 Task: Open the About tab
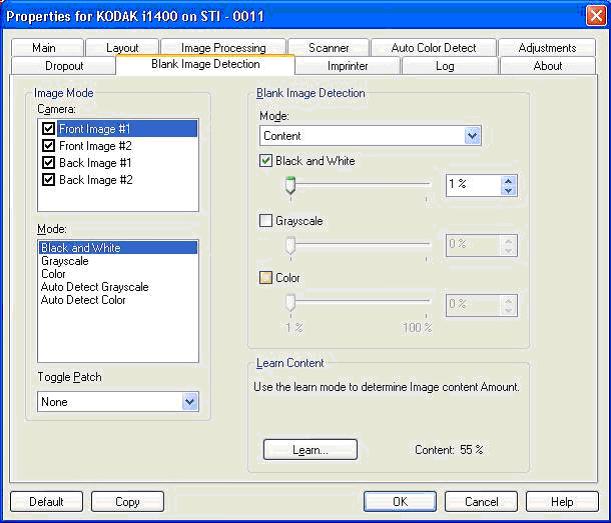pos(547,65)
